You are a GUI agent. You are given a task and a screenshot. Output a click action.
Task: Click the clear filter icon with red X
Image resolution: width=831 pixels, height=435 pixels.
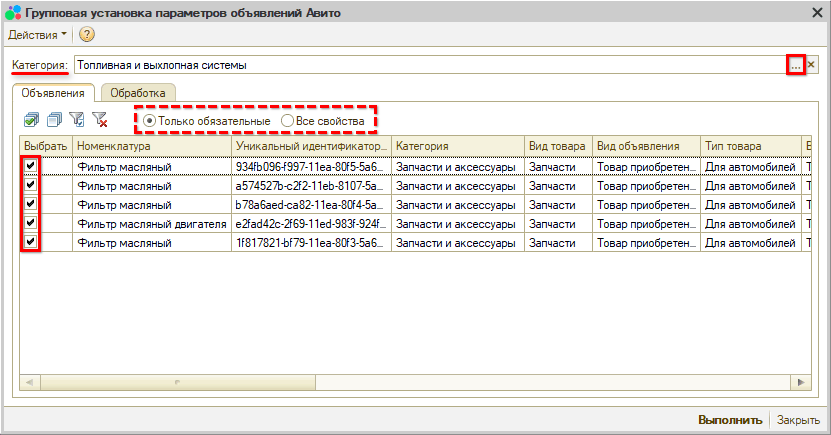tap(100, 120)
